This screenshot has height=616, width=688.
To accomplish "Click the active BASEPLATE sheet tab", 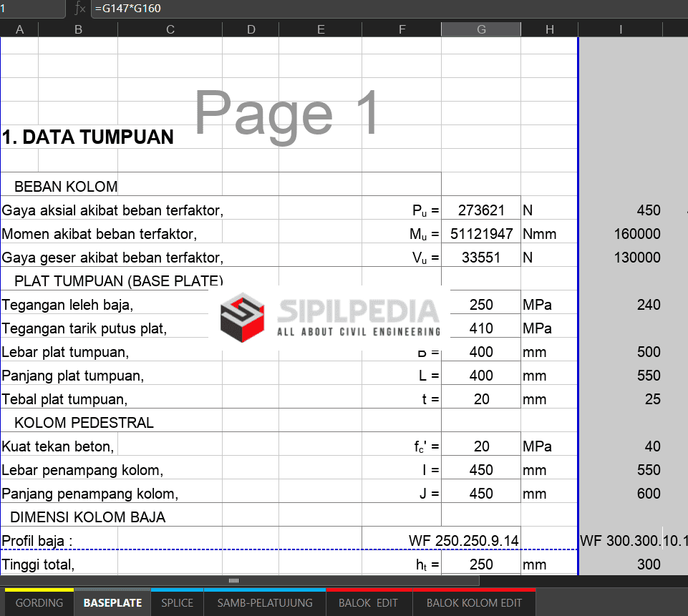I will tap(112, 602).
